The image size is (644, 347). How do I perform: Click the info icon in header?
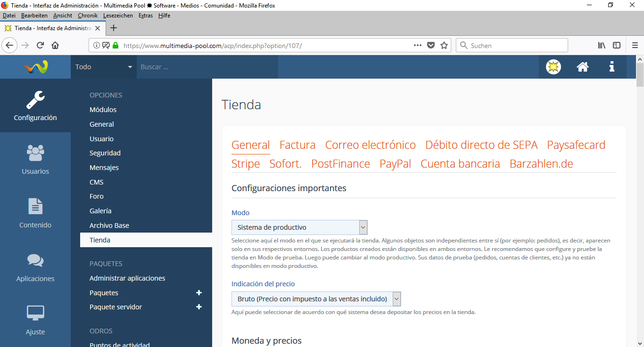(x=611, y=67)
